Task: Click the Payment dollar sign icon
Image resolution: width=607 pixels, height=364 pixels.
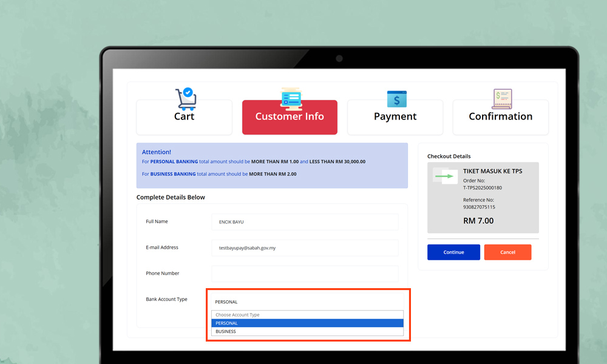Action: 396,98
